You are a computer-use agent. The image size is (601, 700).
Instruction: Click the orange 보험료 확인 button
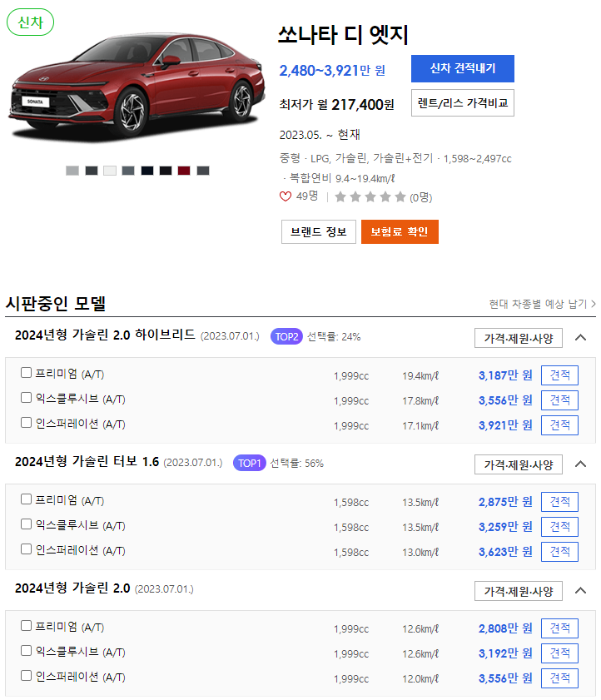400,231
